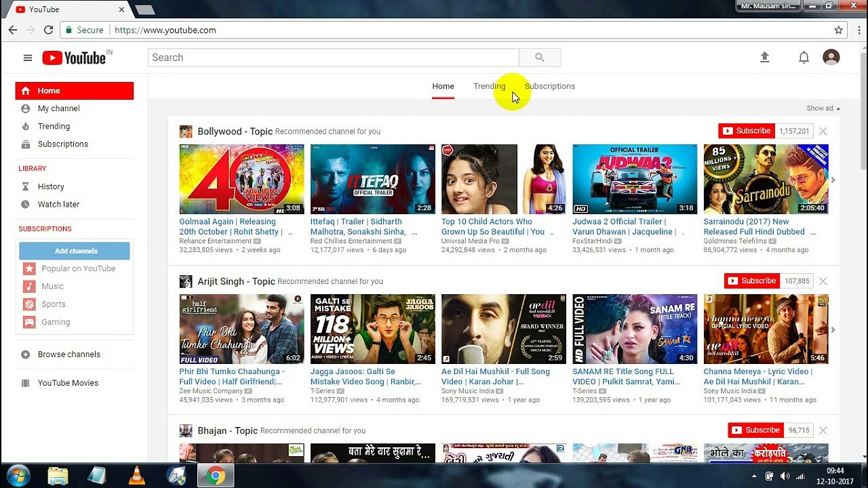Open SANAM RE Title Song link
Screen dimensions: 868x488
point(627,376)
